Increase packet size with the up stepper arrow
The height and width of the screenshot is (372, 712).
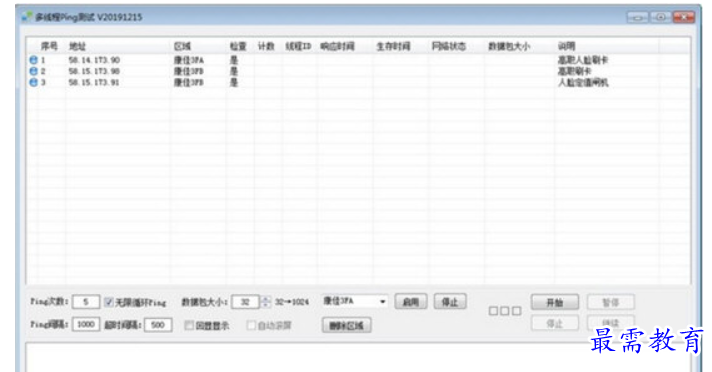pos(266,299)
